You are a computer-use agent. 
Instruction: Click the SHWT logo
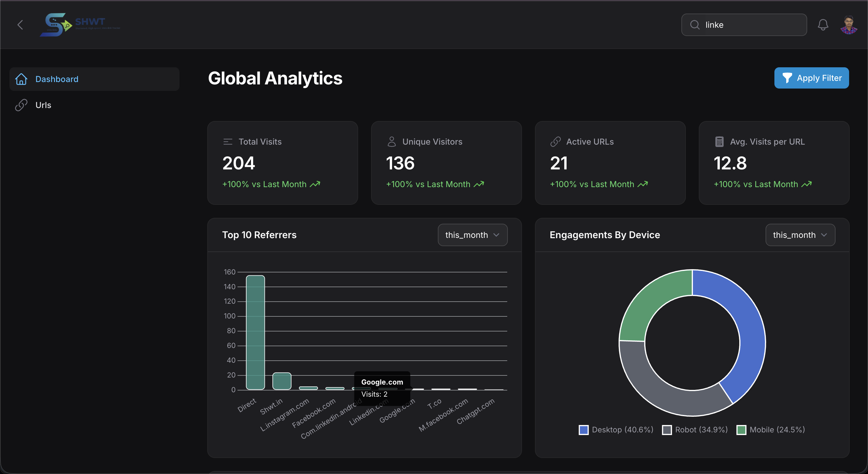(80, 24)
